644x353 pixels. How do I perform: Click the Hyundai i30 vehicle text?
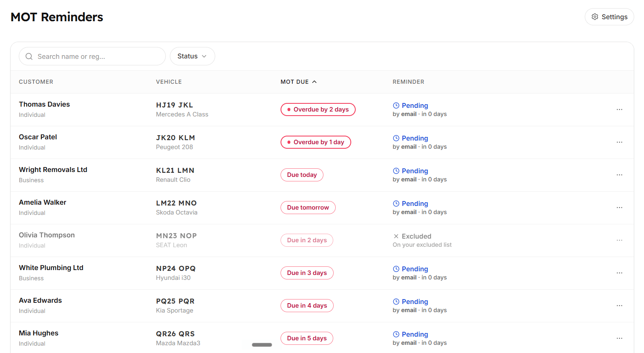pos(173,278)
